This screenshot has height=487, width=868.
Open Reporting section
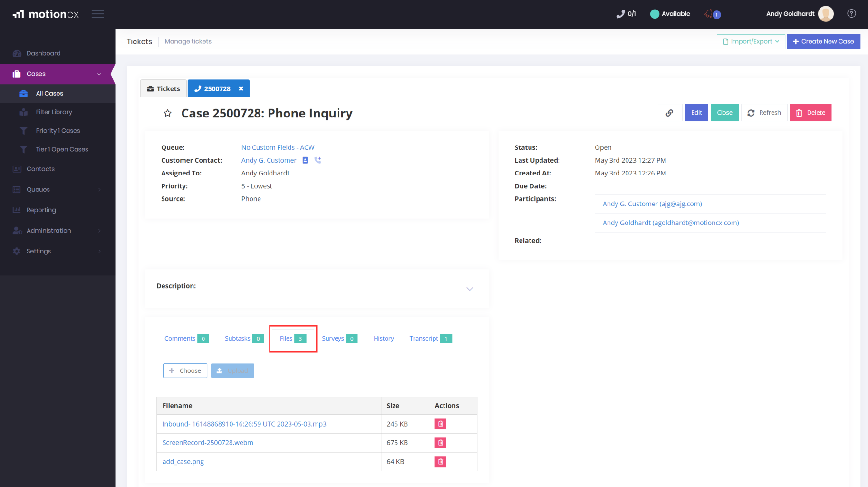click(58, 210)
